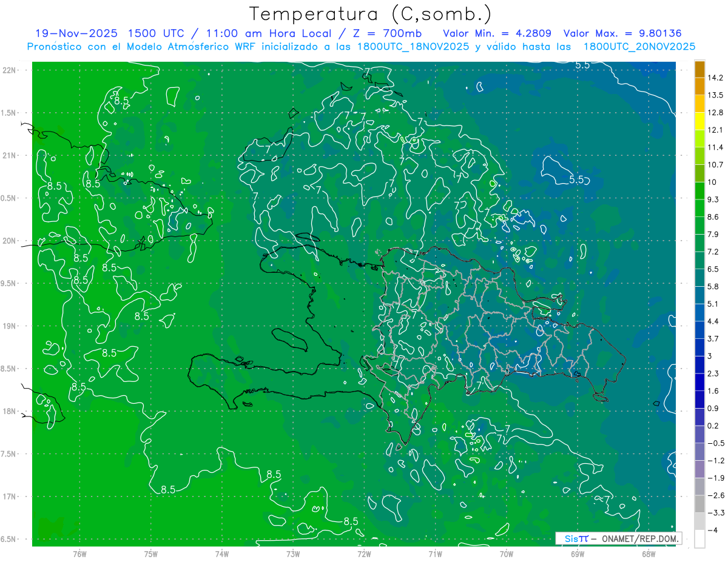Click the 10.7 colorbar value
This screenshot has width=728, height=562.
(x=715, y=165)
